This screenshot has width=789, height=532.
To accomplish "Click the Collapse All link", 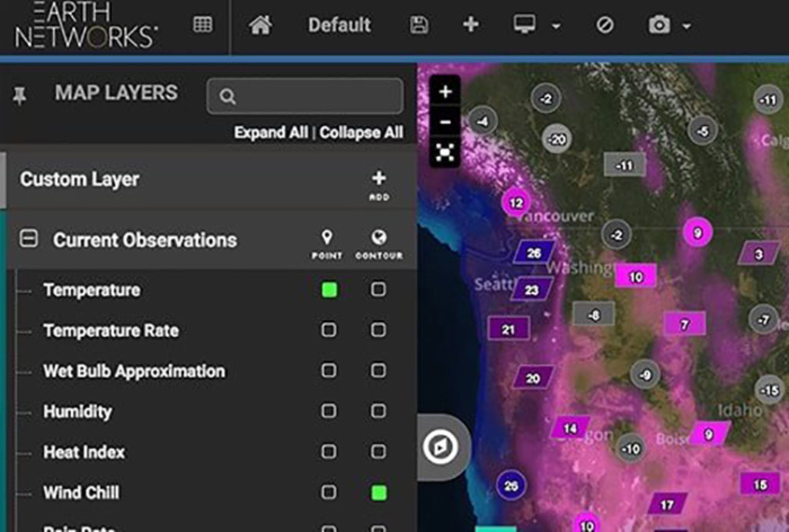I will (361, 133).
